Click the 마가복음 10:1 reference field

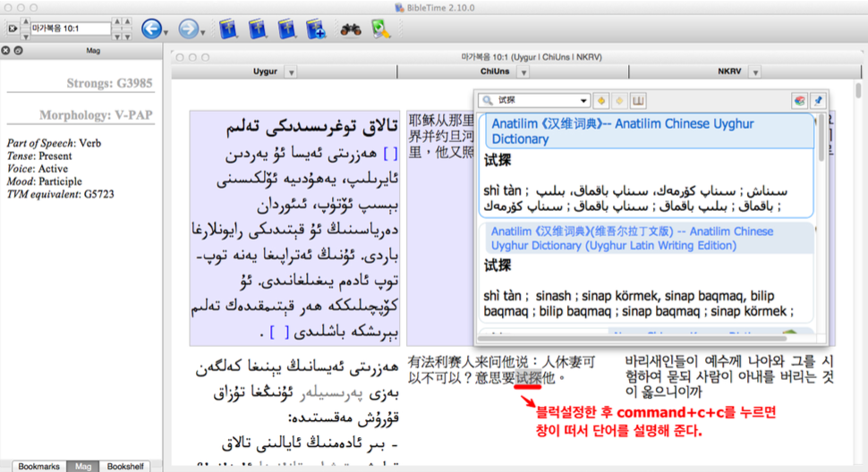coord(71,29)
